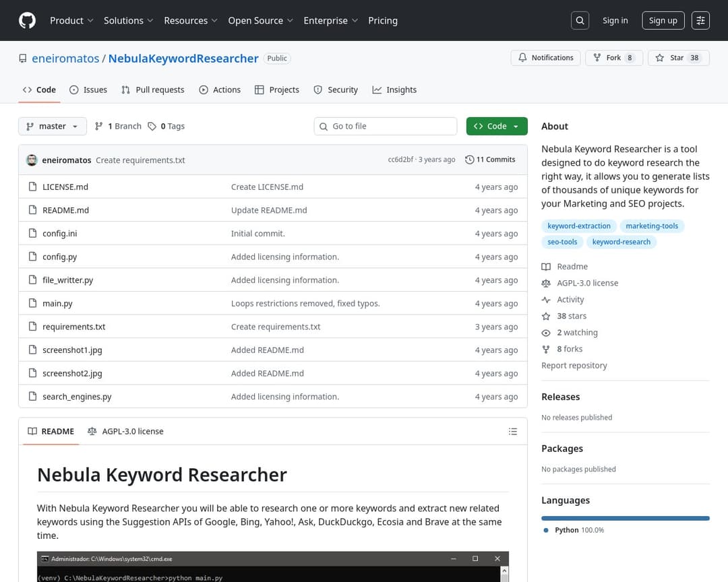Click the commit history clock icon
728x582 pixels.
pyautogui.click(x=469, y=160)
